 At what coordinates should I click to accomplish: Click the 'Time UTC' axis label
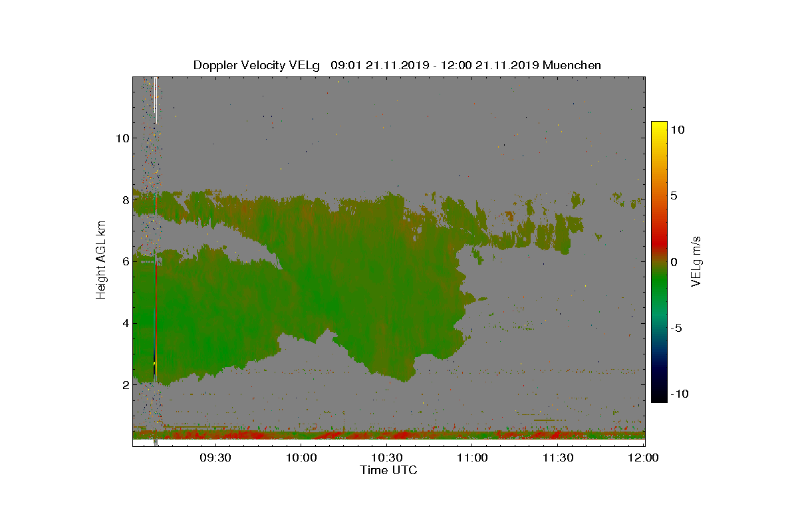[389, 470]
